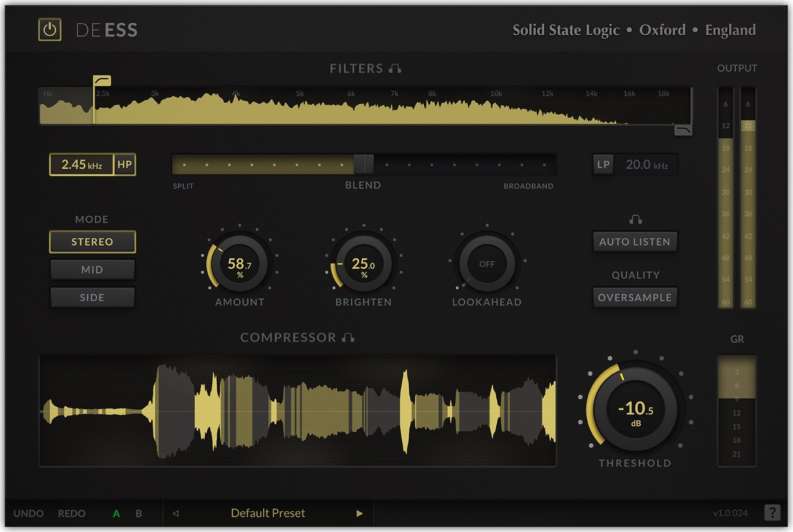Viewport: 793px width, 532px height.
Task: Click the compressor waveform display
Action: click(297, 411)
